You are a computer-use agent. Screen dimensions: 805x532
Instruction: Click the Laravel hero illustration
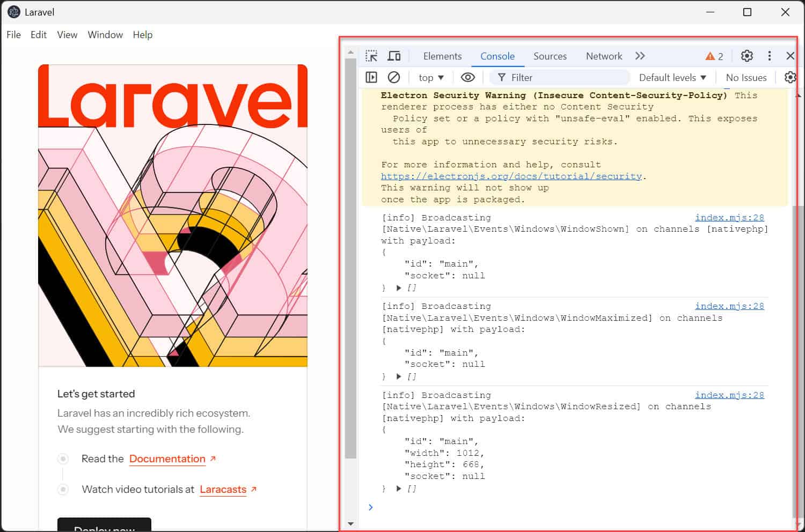(x=173, y=216)
